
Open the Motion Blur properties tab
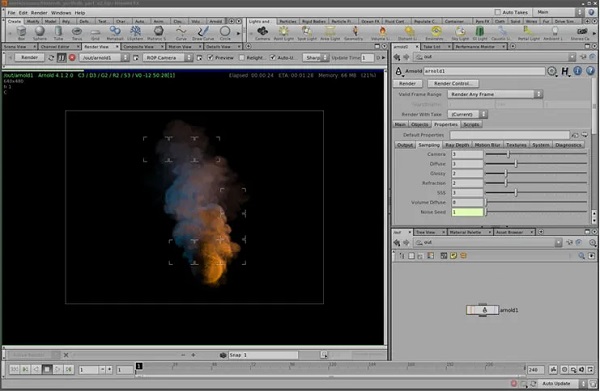(x=488, y=145)
